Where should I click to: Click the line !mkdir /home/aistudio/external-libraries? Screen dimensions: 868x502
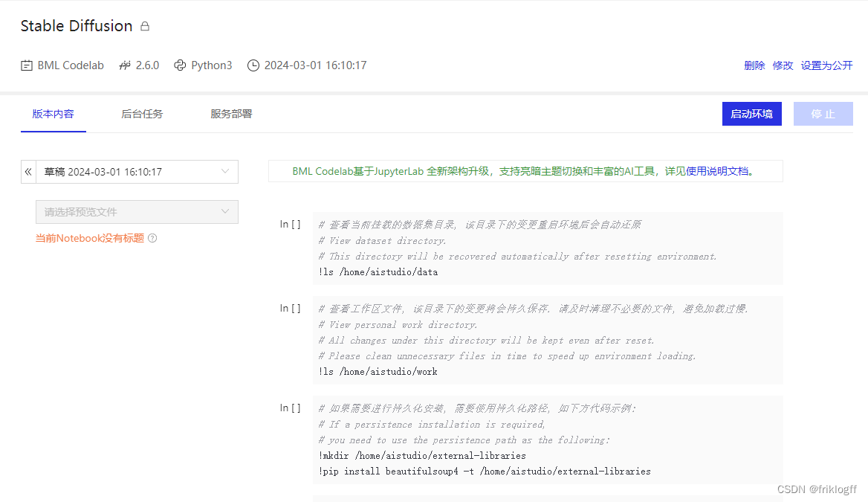[422, 455]
